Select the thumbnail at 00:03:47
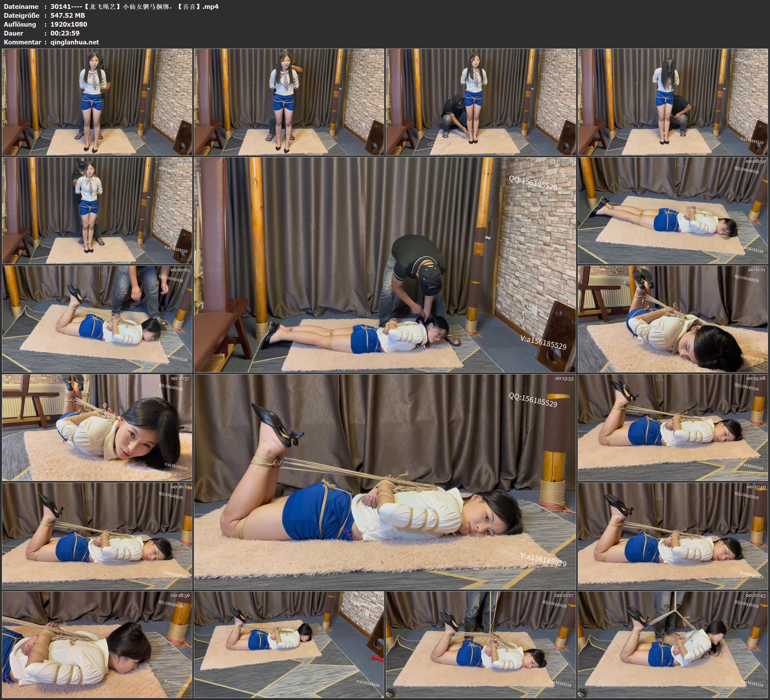The height and width of the screenshot is (700, 770). pos(480,102)
